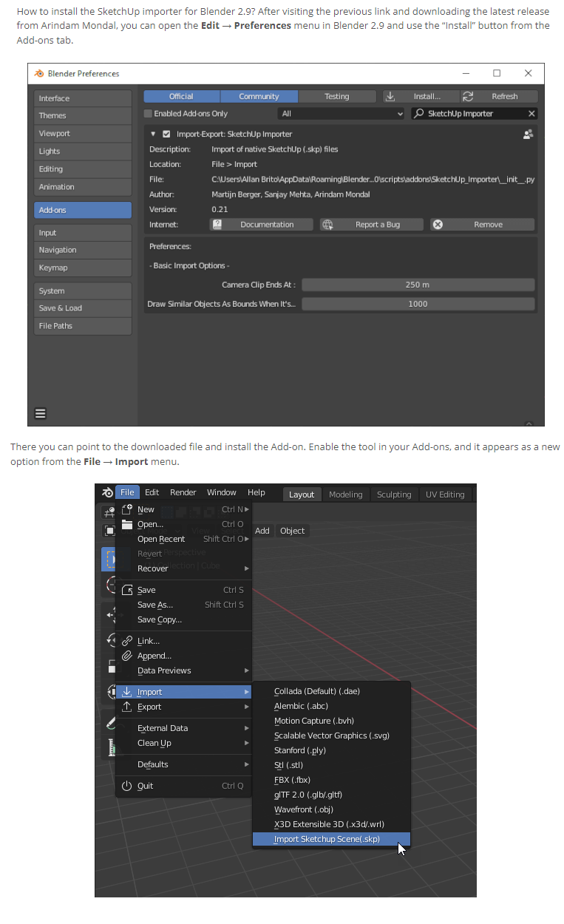Expand the Recover submenu
Image resolution: width=564 pixels, height=924 pixels.
184,568
